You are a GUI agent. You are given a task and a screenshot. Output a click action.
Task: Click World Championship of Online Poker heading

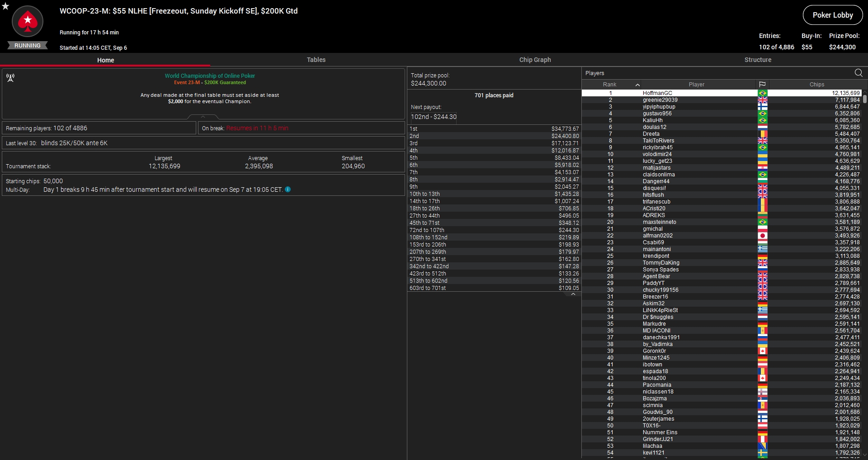coord(210,76)
